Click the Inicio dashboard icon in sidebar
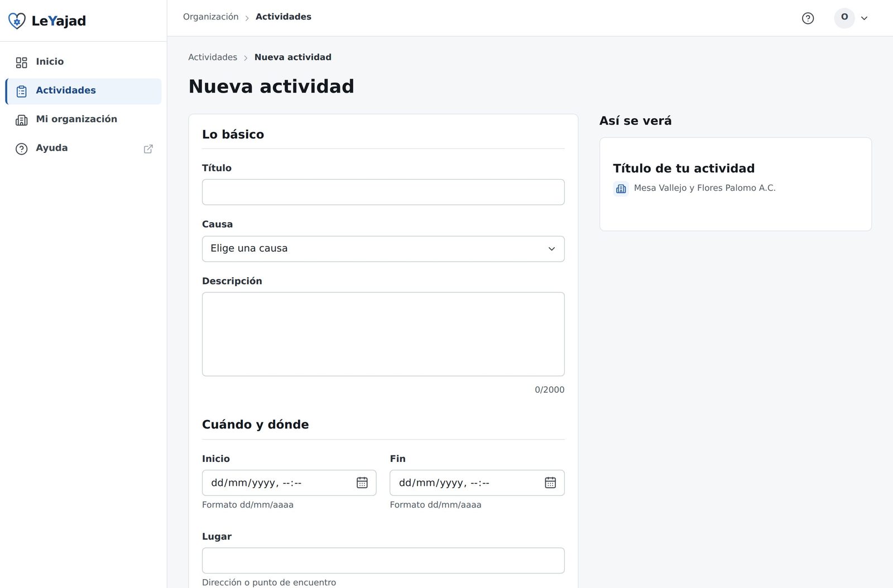 21,62
